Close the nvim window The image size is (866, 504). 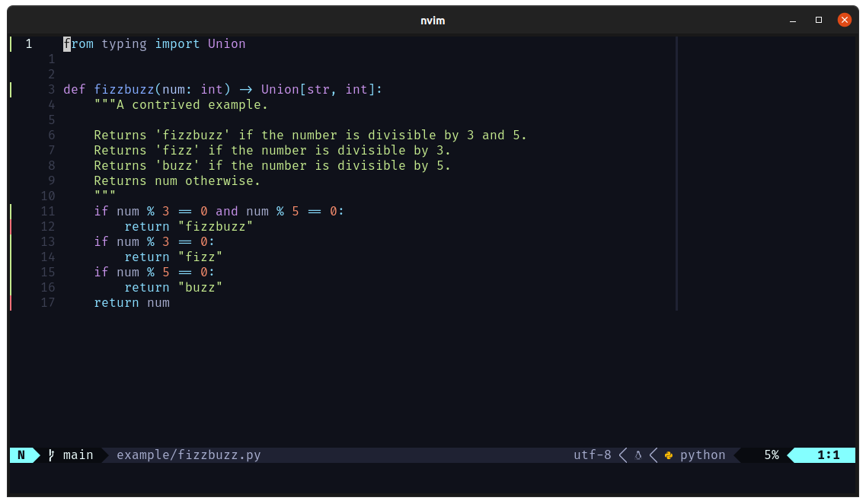844,20
